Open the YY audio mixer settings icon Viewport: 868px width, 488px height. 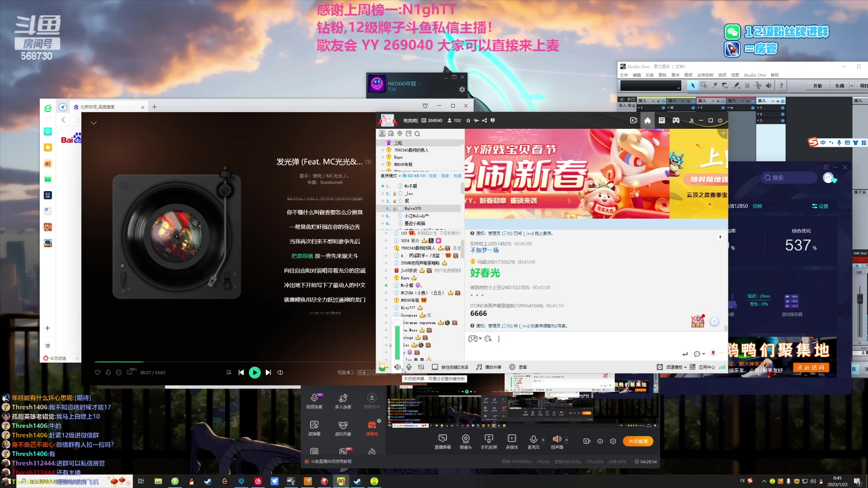click(421, 367)
